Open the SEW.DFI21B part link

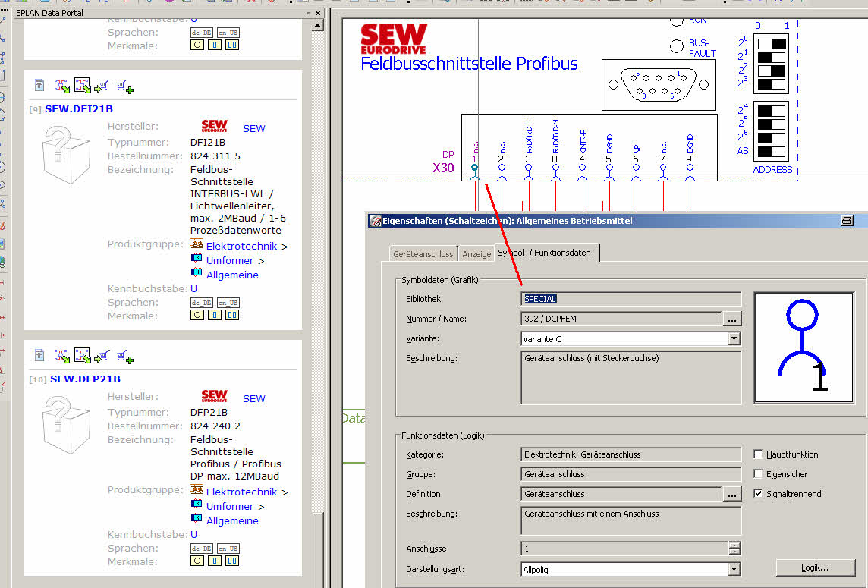pyautogui.click(x=79, y=109)
